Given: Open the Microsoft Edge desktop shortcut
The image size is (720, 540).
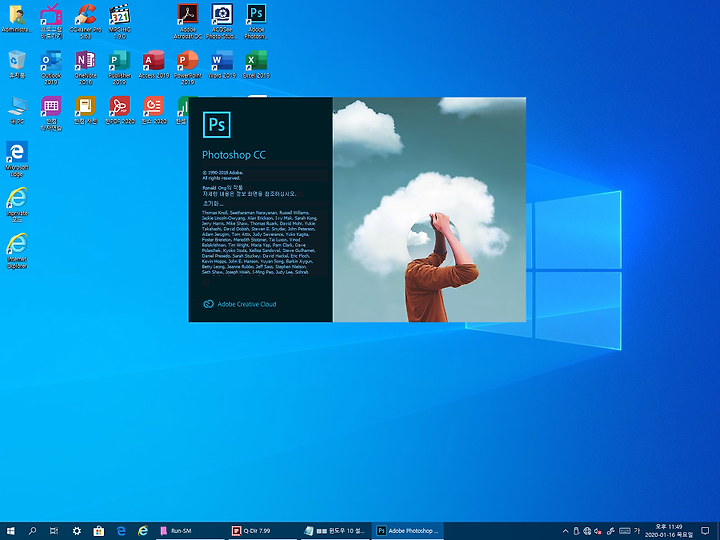Looking at the screenshot, I should [17, 159].
